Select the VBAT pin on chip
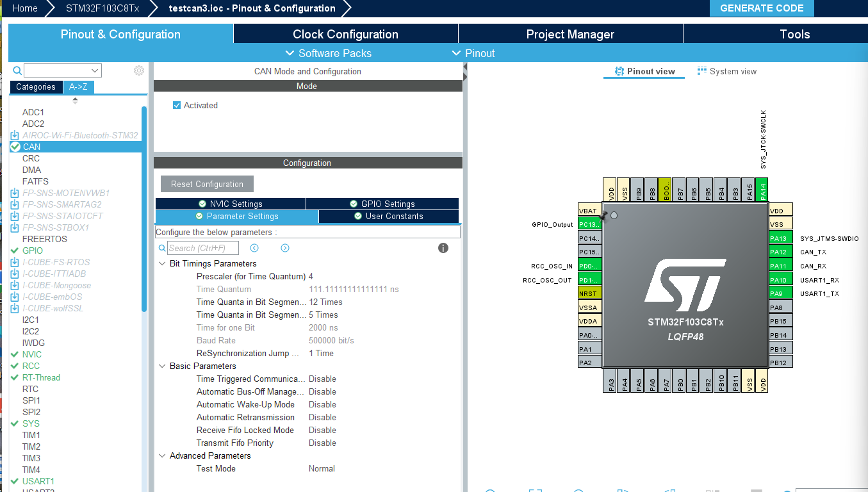The image size is (868, 492). click(x=590, y=210)
